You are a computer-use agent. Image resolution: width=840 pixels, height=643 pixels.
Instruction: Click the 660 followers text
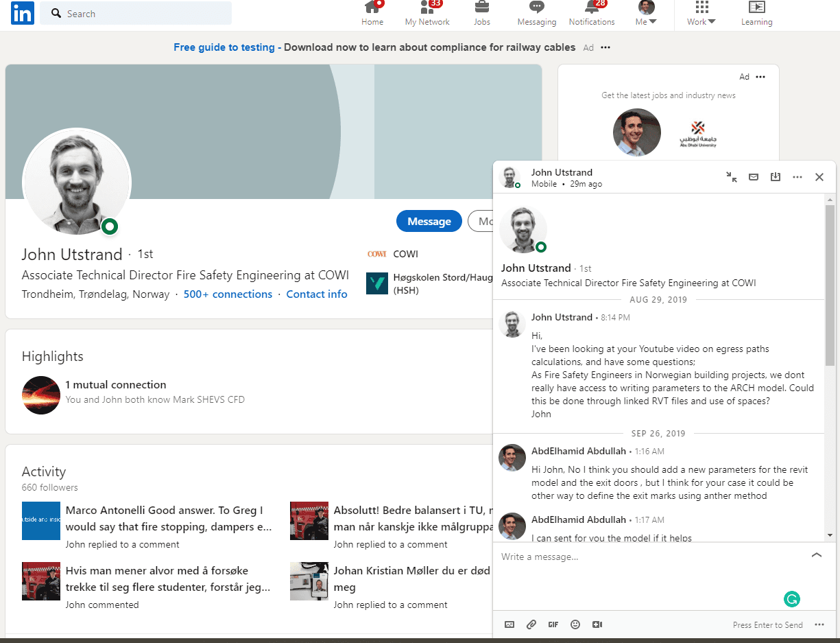(50, 487)
